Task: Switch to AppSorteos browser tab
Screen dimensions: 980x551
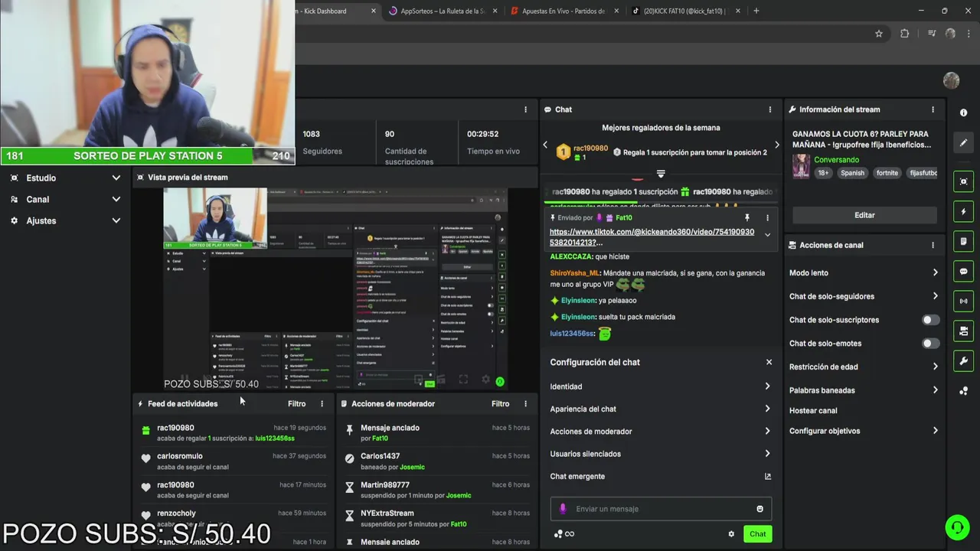Action: coord(443,11)
